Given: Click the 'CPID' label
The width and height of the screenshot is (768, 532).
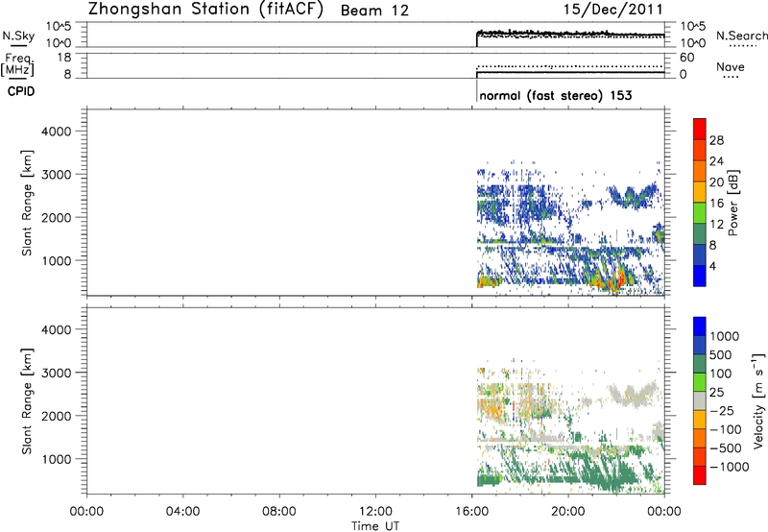Looking at the screenshot, I should click(x=21, y=91).
